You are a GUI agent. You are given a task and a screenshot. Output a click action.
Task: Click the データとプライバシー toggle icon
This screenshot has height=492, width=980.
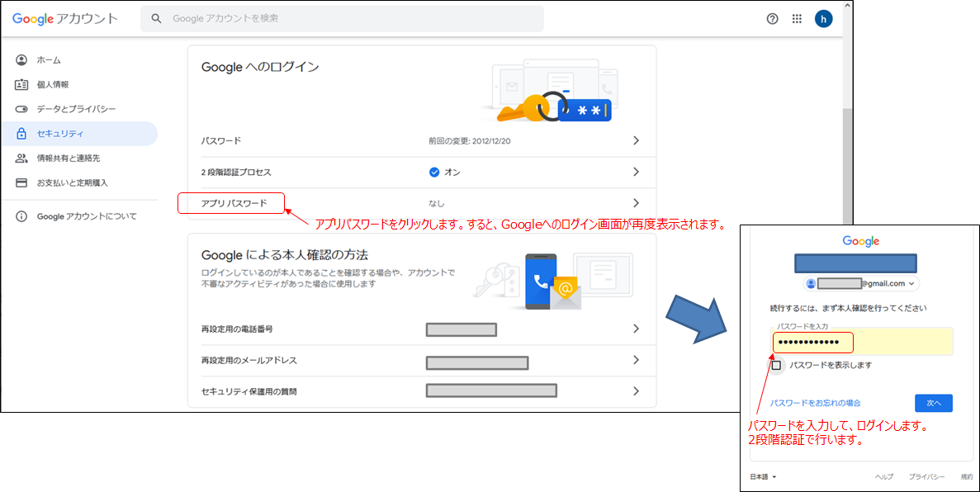click(21, 109)
